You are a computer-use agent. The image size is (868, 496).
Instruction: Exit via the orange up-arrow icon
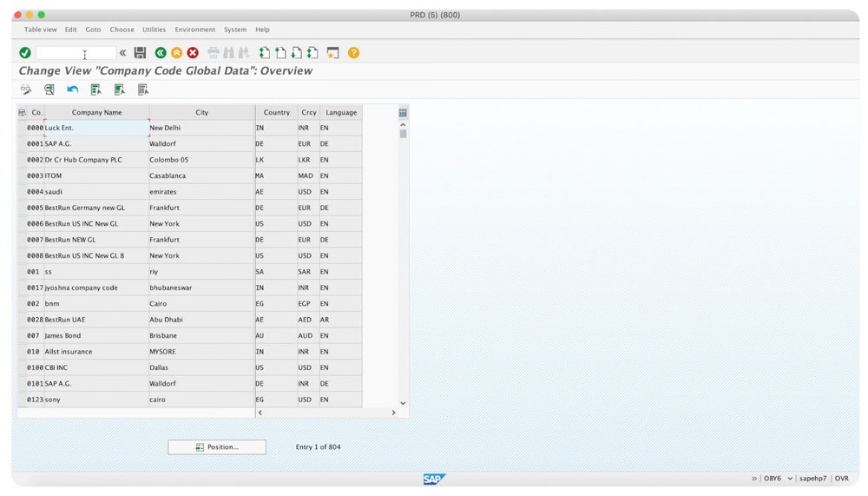[176, 53]
